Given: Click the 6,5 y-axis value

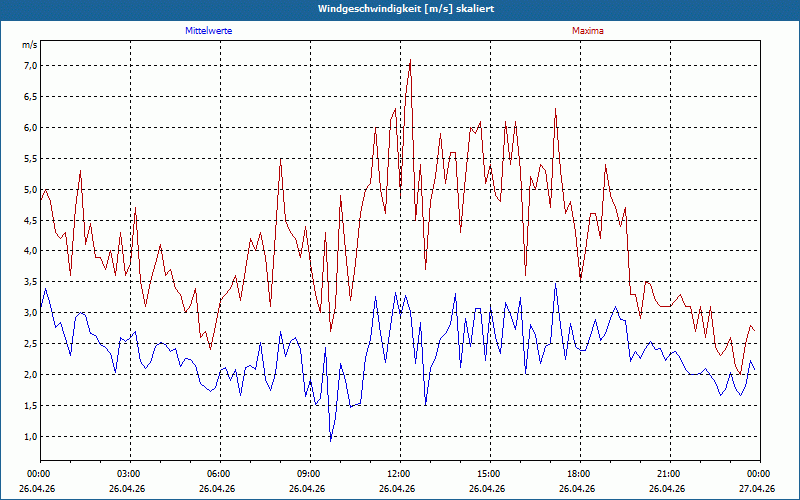Looking at the screenshot, I should (x=31, y=96).
